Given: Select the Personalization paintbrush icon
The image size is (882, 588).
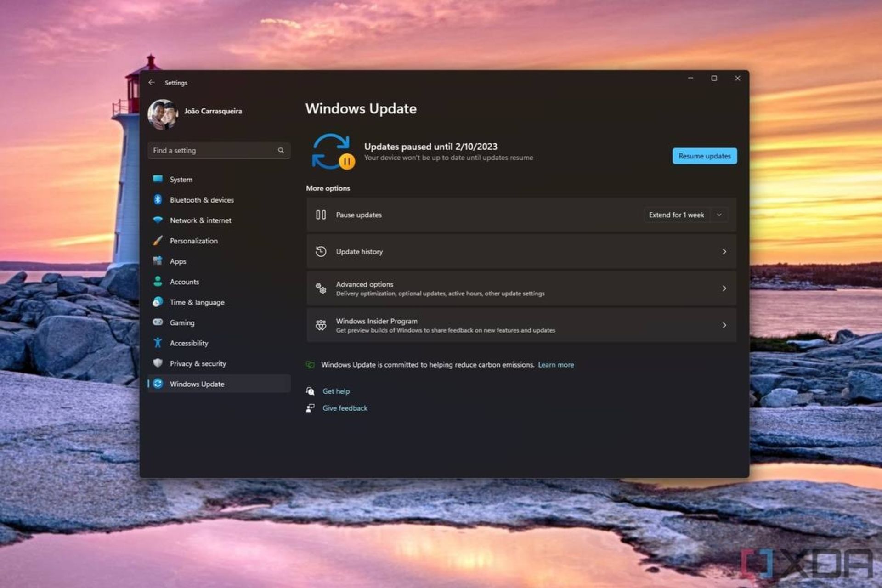Looking at the screenshot, I should coord(158,241).
